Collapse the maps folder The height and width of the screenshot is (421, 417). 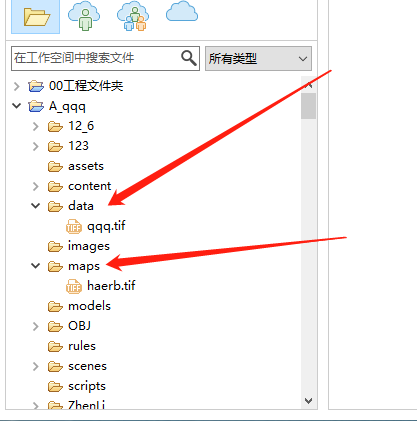[36, 266]
